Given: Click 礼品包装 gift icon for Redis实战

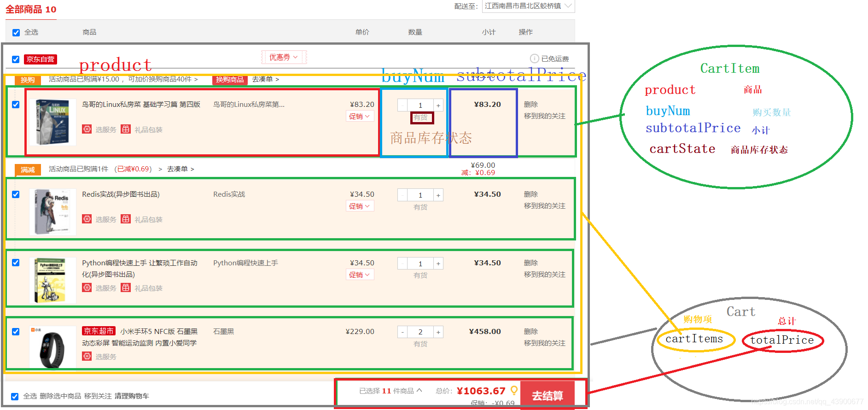Looking at the screenshot, I should tap(126, 219).
